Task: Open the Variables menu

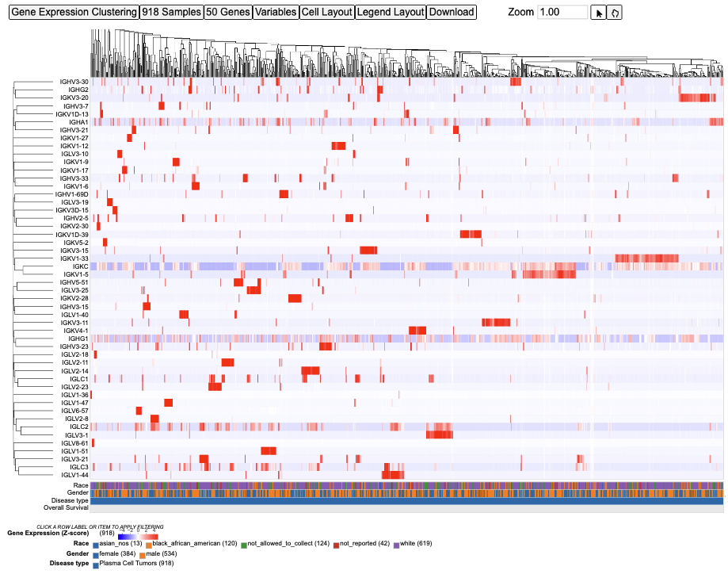Action: [276, 12]
